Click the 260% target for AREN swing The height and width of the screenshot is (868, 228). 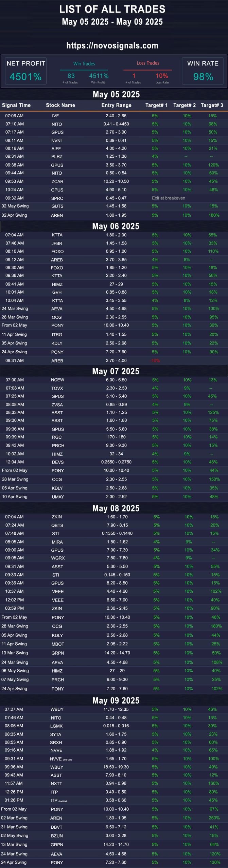coord(214,818)
